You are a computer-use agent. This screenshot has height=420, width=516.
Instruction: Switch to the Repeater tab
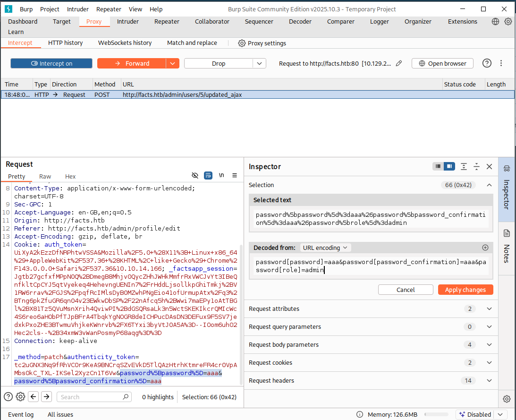(x=167, y=21)
